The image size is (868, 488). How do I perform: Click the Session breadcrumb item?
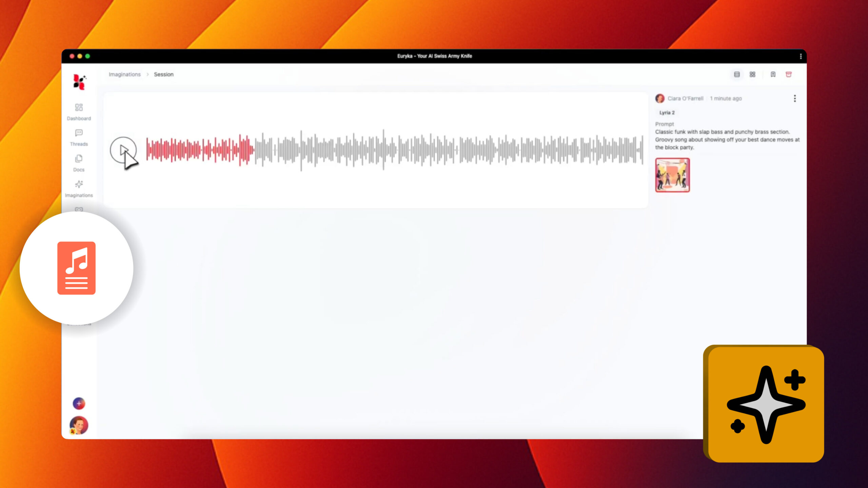coord(163,75)
